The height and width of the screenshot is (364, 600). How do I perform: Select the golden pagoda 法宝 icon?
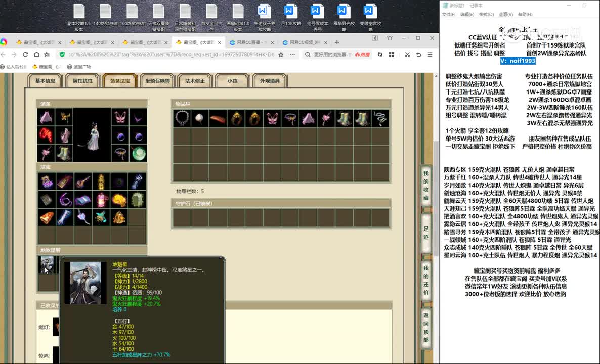(x=101, y=181)
